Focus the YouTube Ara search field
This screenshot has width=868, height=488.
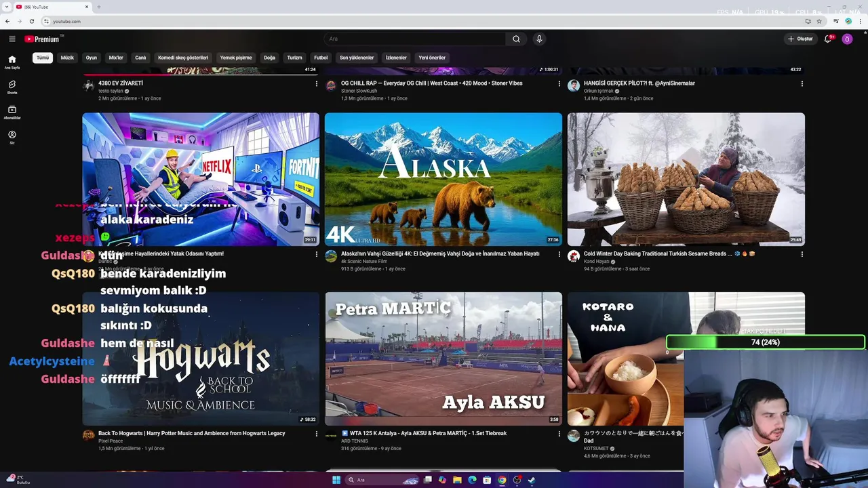[415, 39]
